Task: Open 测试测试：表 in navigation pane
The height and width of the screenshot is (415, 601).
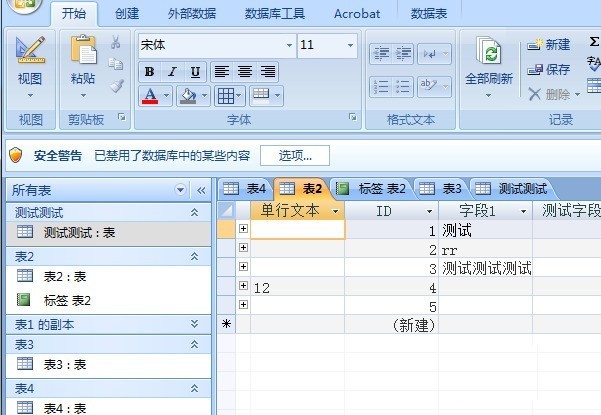Action: click(108, 233)
